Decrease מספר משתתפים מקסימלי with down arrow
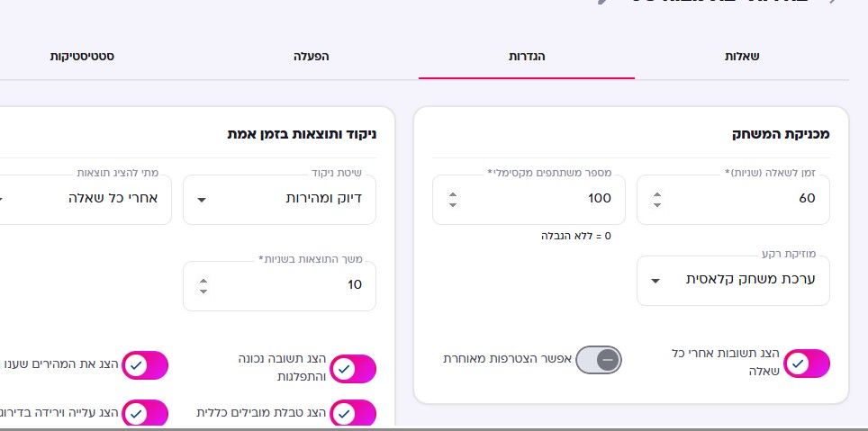 (x=453, y=205)
